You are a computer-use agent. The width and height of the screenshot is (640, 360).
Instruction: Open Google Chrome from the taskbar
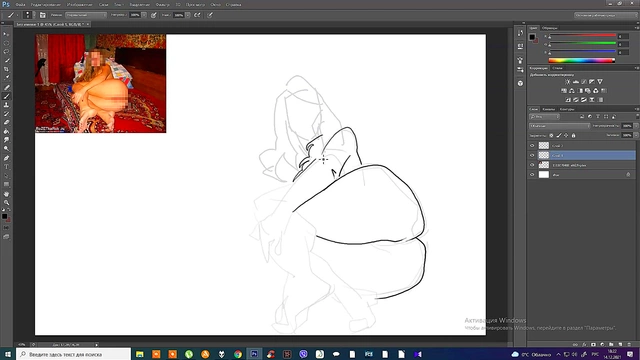(238, 354)
